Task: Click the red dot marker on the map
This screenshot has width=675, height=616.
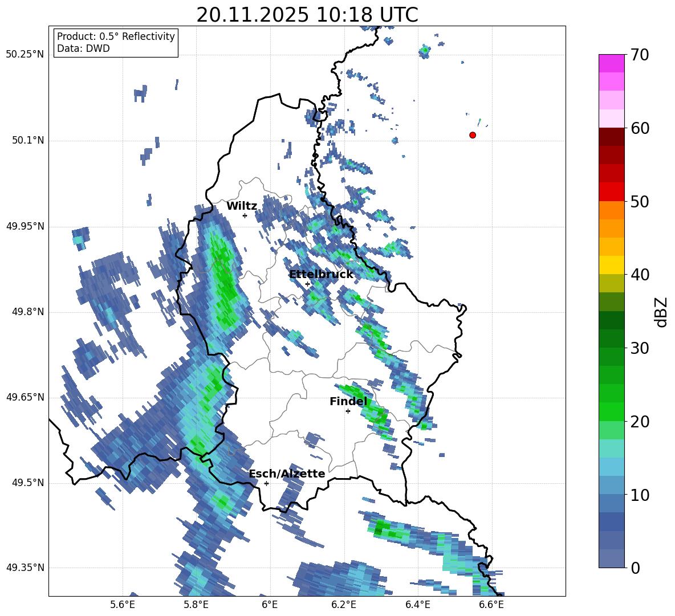Action: coord(473,135)
